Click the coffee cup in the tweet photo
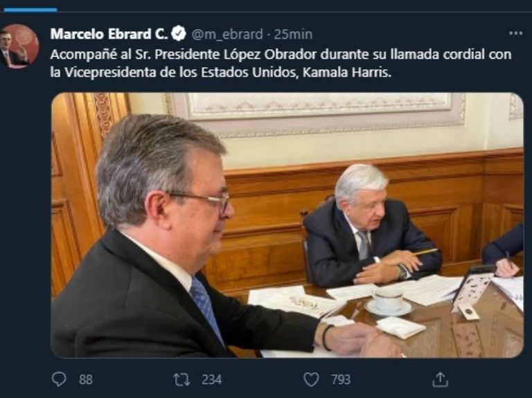 [388, 302]
